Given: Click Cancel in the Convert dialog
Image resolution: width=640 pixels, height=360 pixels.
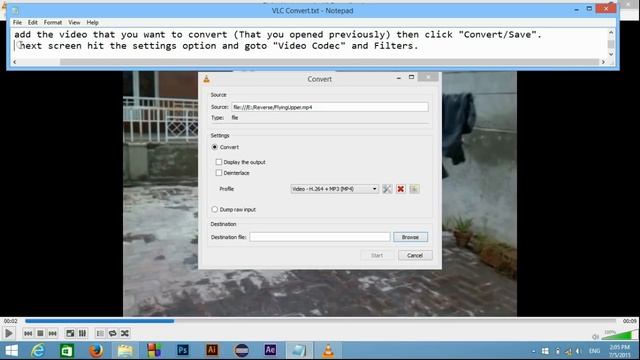Looking at the screenshot, I should [x=415, y=256].
